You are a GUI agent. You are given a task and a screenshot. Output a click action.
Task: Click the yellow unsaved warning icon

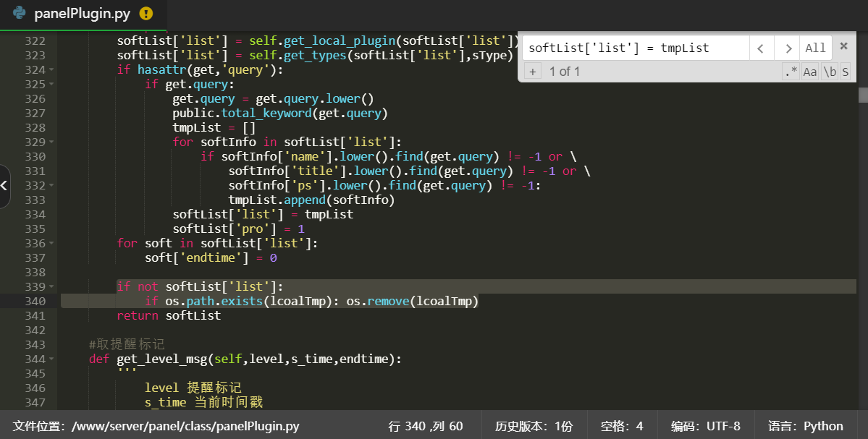(x=146, y=13)
